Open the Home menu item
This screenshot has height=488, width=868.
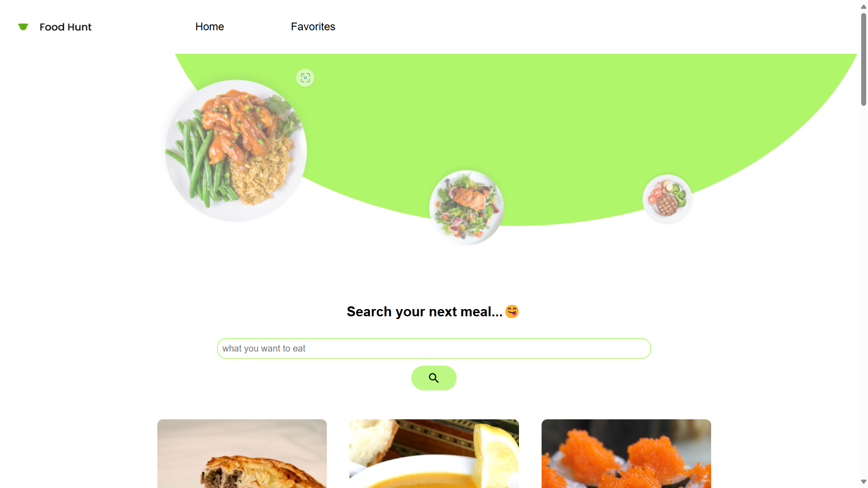pos(210,27)
